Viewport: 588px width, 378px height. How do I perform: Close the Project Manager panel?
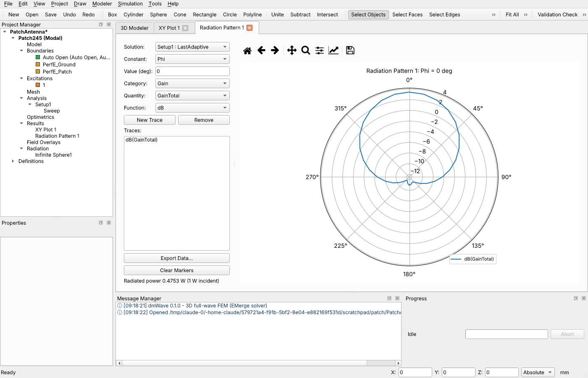coord(109,24)
